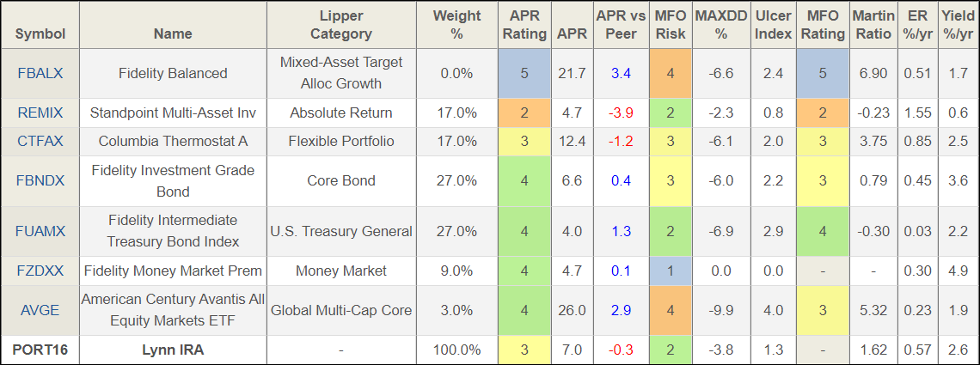Select the blue MFO Risk cell for FZDXX
The image size is (980, 365).
[671, 271]
